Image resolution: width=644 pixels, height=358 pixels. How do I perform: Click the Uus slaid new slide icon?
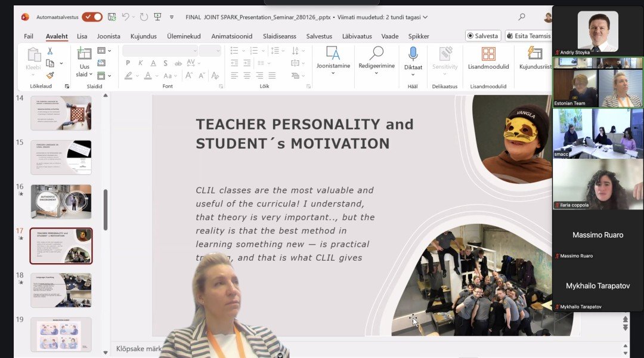click(x=84, y=54)
